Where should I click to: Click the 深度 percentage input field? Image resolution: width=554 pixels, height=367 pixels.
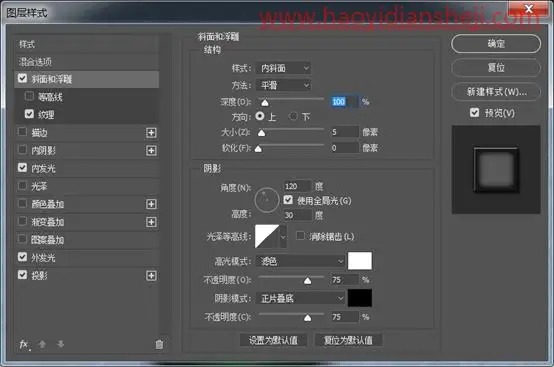point(344,102)
